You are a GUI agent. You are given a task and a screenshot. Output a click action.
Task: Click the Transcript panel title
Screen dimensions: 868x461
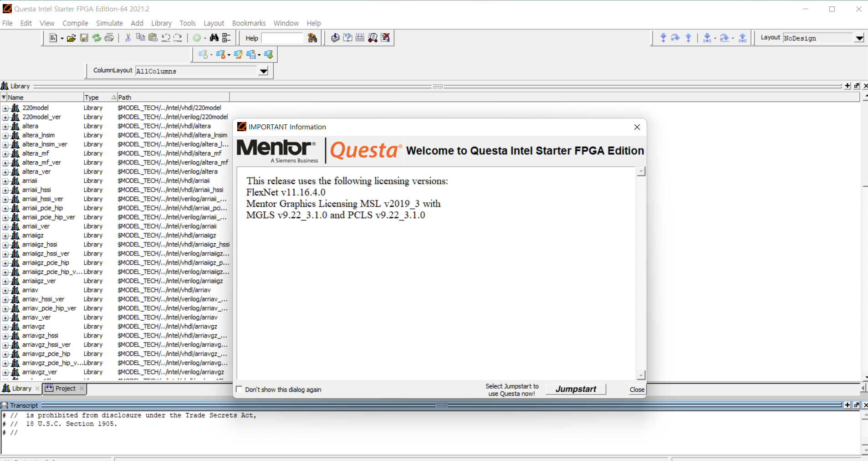tap(24, 405)
